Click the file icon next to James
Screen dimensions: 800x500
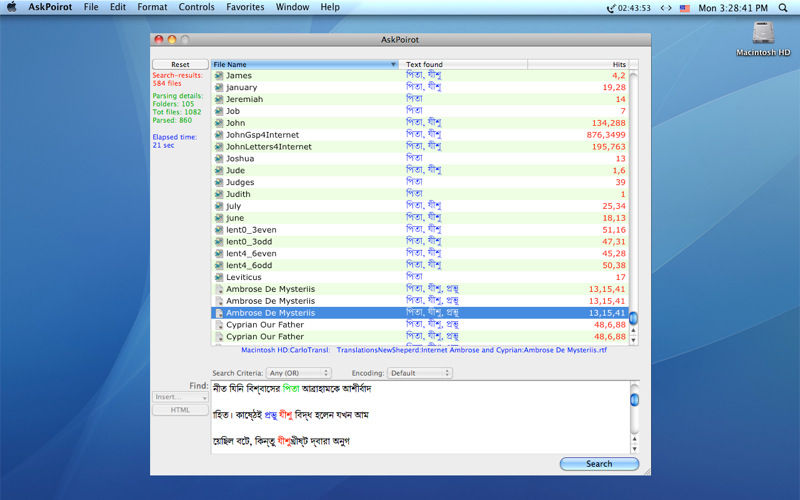click(x=219, y=76)
